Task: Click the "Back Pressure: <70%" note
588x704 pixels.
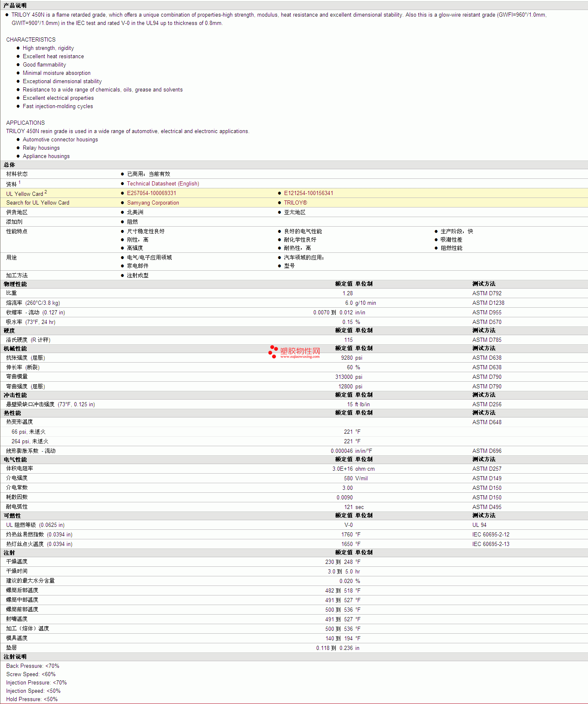Action: coord(33,666)
